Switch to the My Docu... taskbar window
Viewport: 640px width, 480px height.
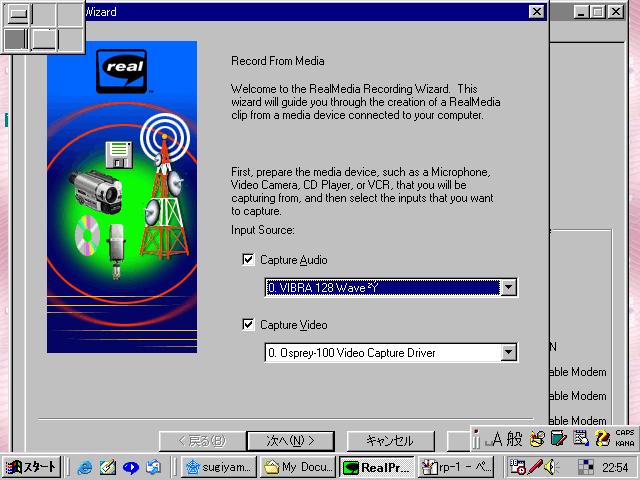[298, 467]
